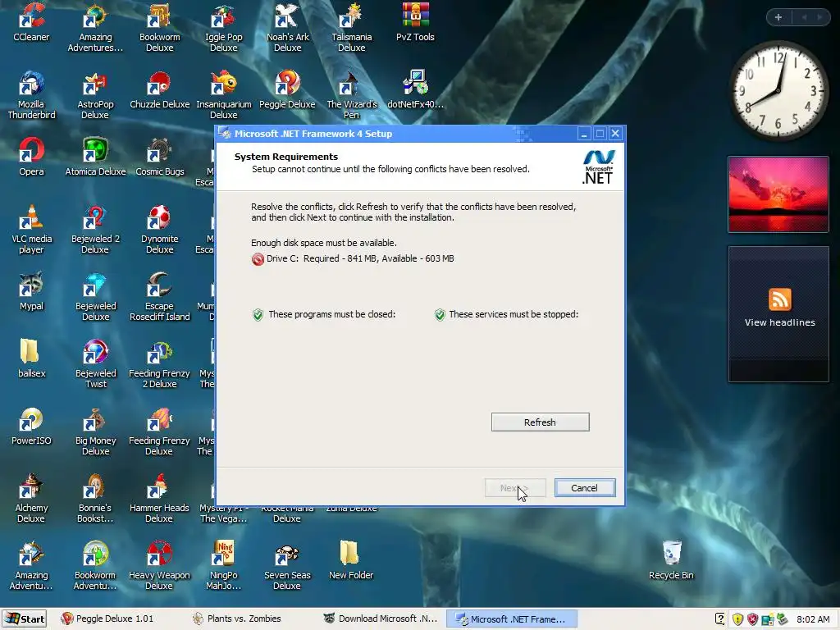The height and width of the screenshot is (630, 840).
Task: Select Mozilla Thunderbird desktop icon
Action: 32,95
